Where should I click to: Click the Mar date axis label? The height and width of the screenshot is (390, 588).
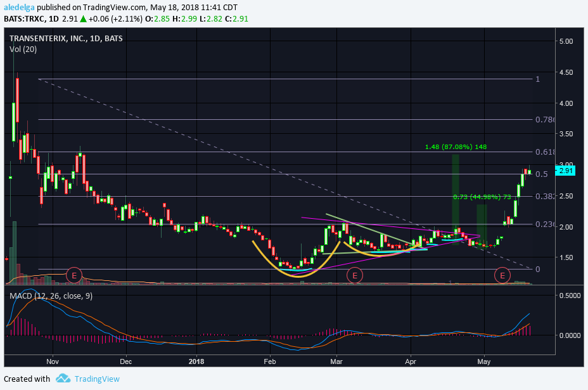[336, 361]
